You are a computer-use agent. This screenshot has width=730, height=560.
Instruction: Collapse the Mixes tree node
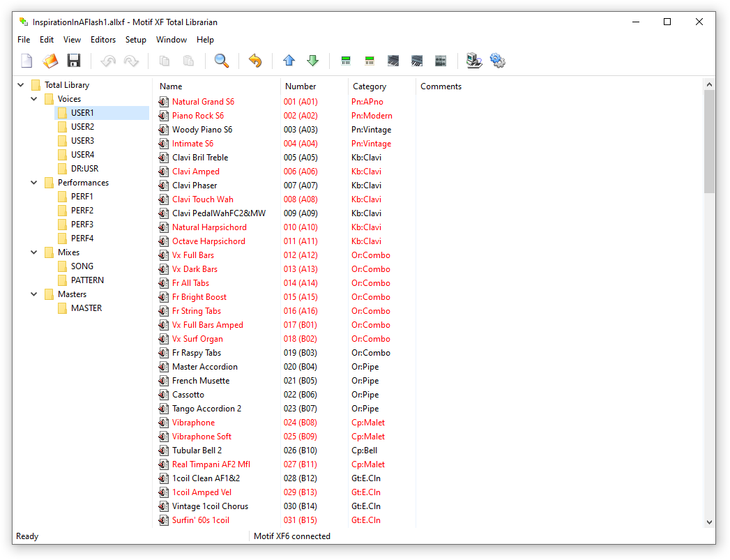(34, 252)
